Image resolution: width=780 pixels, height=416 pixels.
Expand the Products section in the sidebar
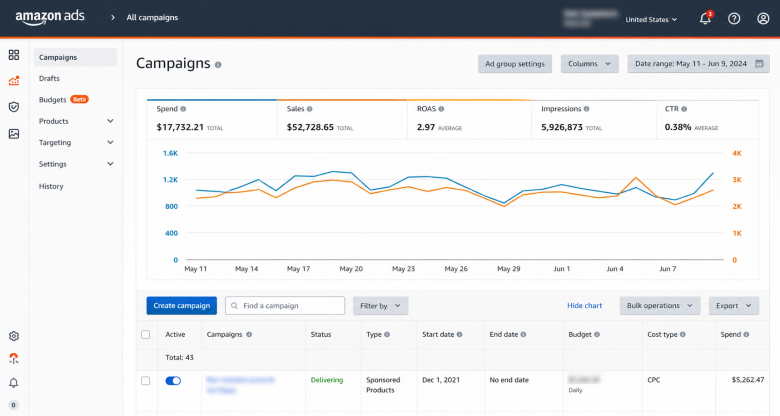click(x=76, y=121)
